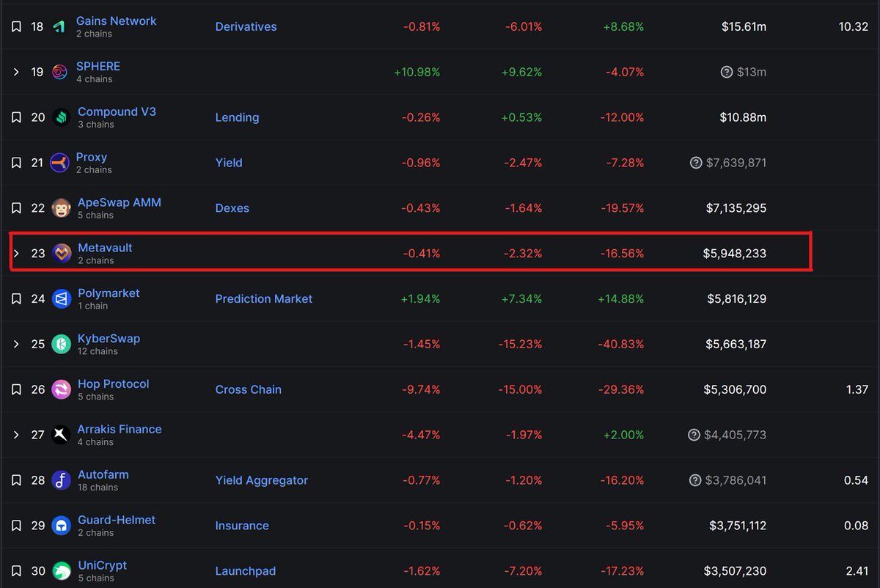Expand the Metavault row

pyautogui.click(x=16, y=254)
